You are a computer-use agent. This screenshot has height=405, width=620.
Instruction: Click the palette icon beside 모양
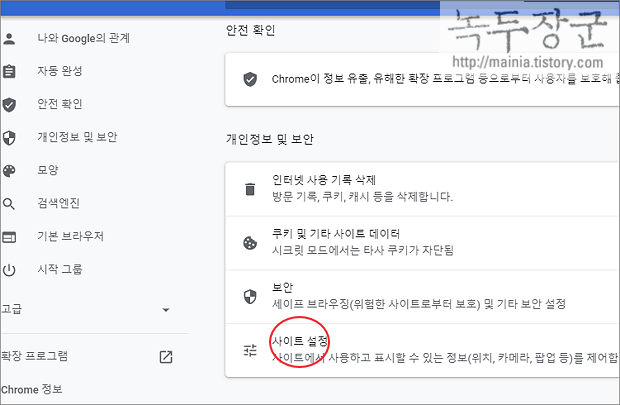coord(9,171)
